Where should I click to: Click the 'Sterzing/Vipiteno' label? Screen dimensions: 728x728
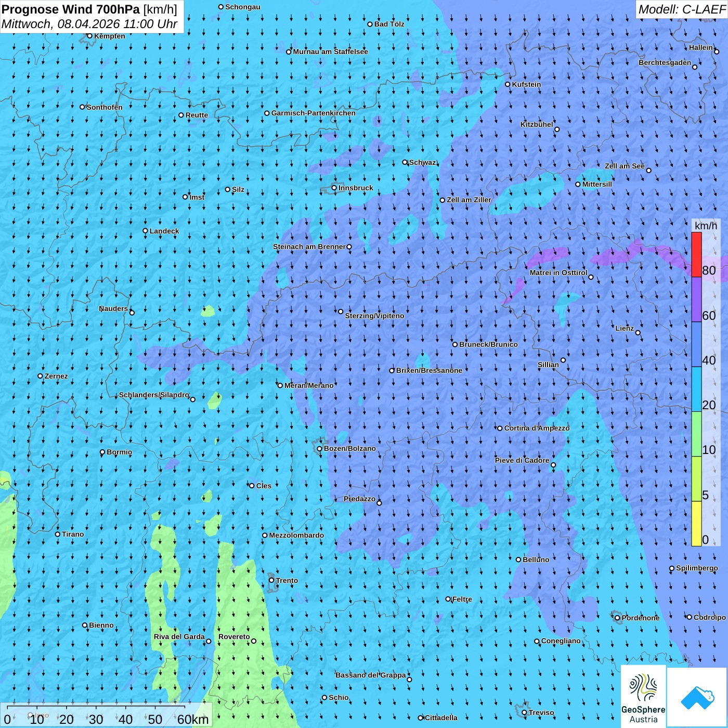click(374, 316)
